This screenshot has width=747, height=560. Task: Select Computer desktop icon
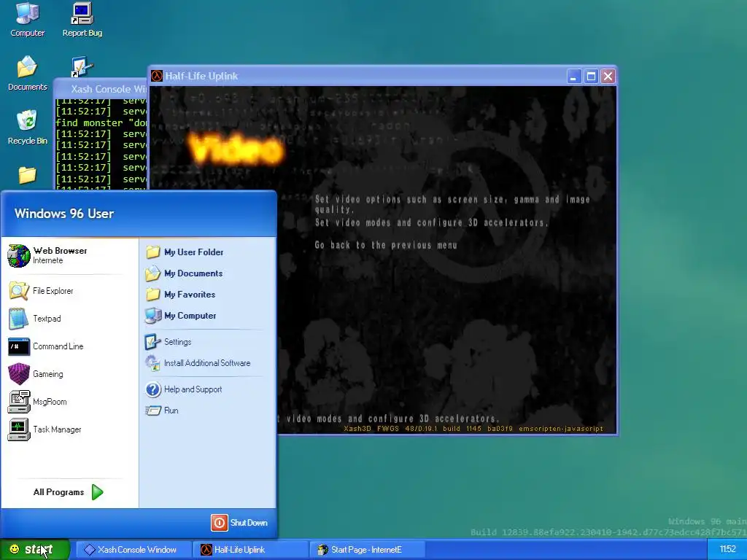[x=27, y=13]
